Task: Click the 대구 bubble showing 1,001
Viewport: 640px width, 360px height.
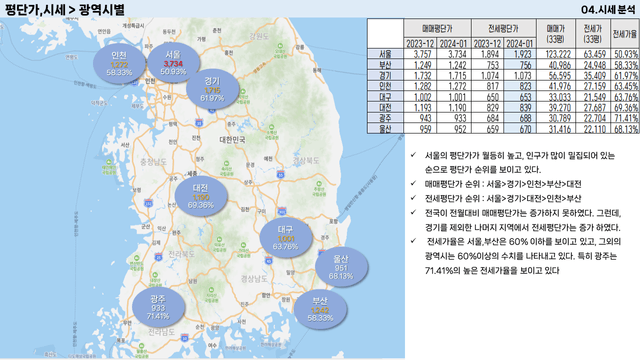Action: click(x=286, y=238)
